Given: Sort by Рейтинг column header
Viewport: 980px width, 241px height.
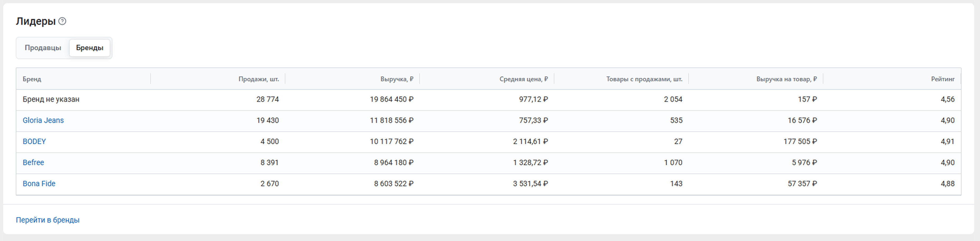Looking at the screenshot, I should pyautogui.click(x=943, y=79).
